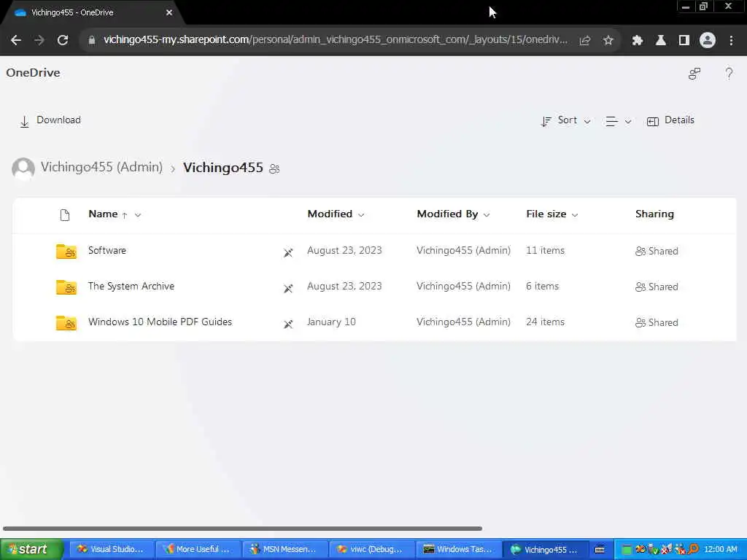Switch to MSN Messenger taskbar item
747x560 pixels.
pos(285,550)
